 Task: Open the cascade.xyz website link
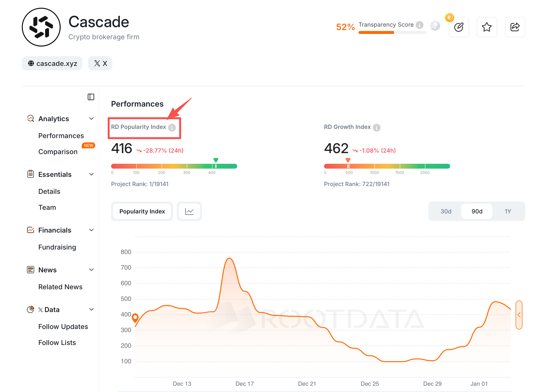(x=52, y=63)
